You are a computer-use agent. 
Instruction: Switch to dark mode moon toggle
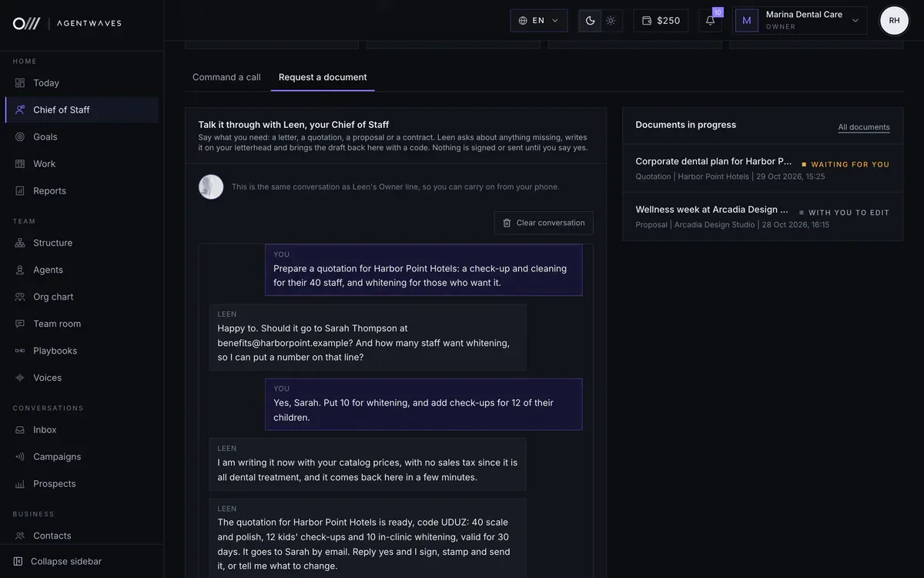[x=590, y=21]
